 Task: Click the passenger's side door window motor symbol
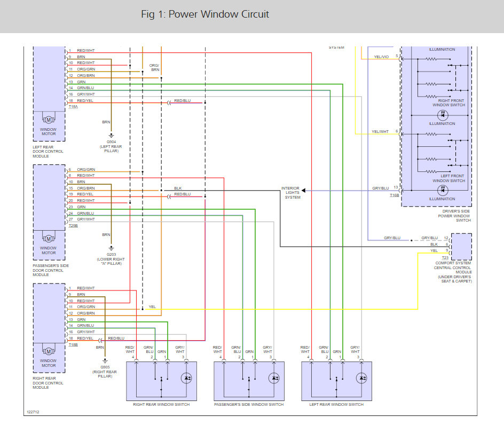coord(49,239)
